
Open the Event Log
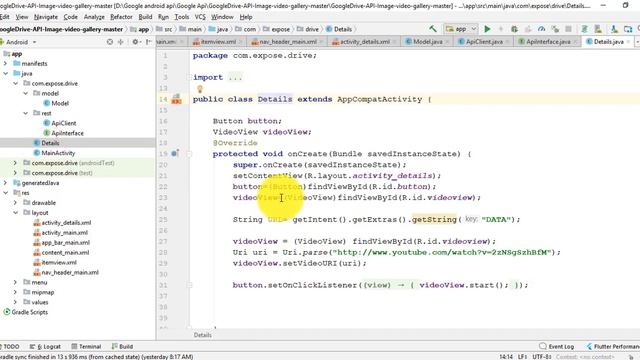coord(557,347)
